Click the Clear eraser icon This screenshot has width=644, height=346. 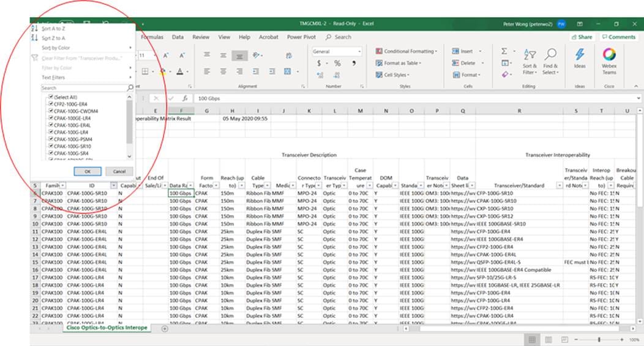pyautogui.click(x=505, y=74)
